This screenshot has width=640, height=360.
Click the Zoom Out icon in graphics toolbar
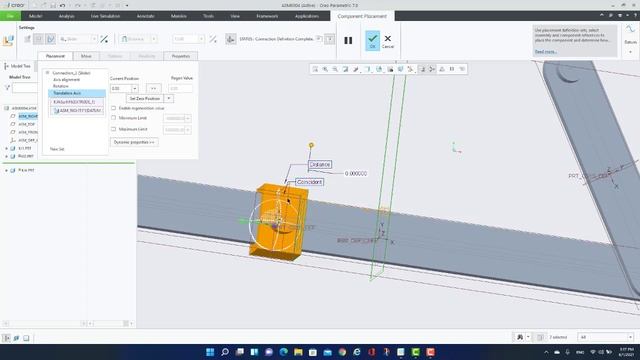pyautogui.click(x=335, y=69)
